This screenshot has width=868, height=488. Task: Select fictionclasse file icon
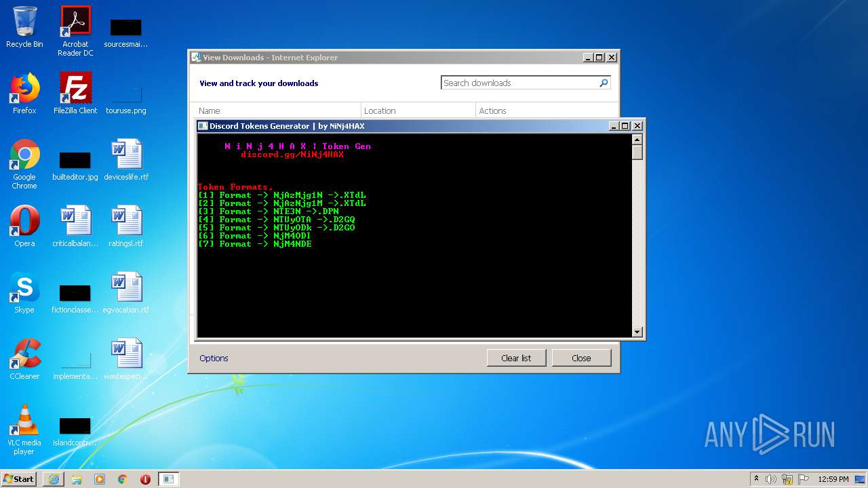tap(75, 299)
